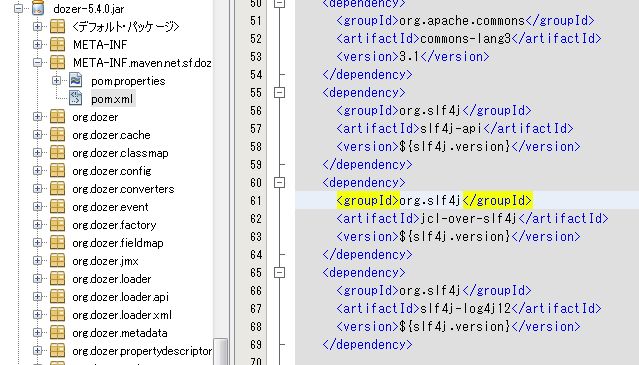Click org.dozer.propertydescriptor package icon
The height and width of the screenshot is (365, 639).
pos(57,350)
